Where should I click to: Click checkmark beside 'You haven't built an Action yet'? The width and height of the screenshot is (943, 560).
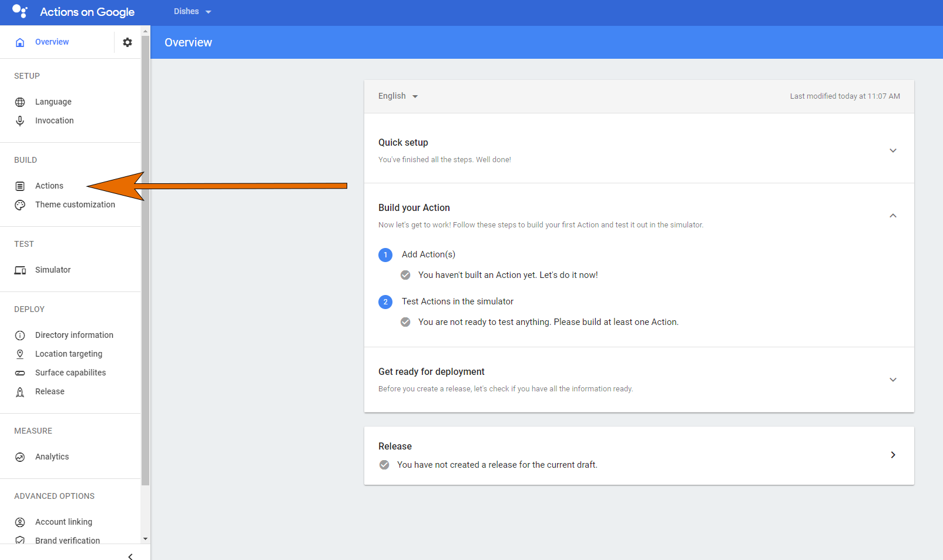tap(405, 275)
